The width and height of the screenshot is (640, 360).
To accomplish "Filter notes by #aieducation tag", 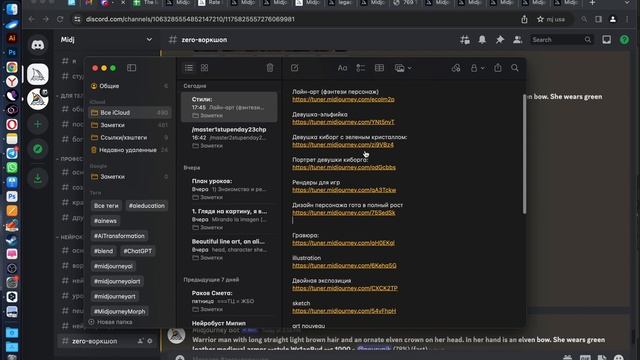I will (x=147, y=206).
